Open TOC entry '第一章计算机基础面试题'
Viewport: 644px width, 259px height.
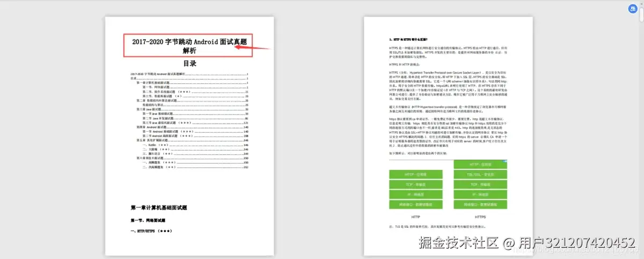coord(192,82)
